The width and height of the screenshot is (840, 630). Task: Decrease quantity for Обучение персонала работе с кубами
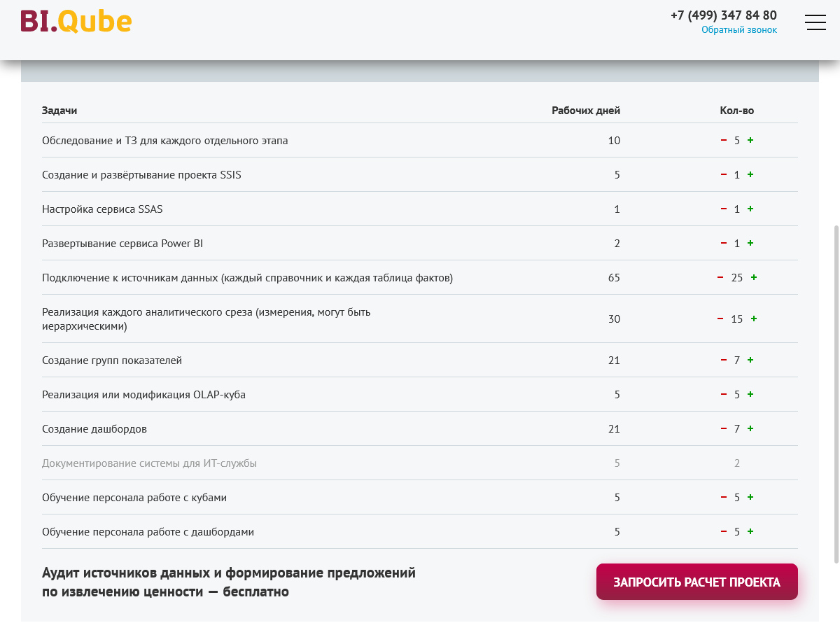pos(724,497)
